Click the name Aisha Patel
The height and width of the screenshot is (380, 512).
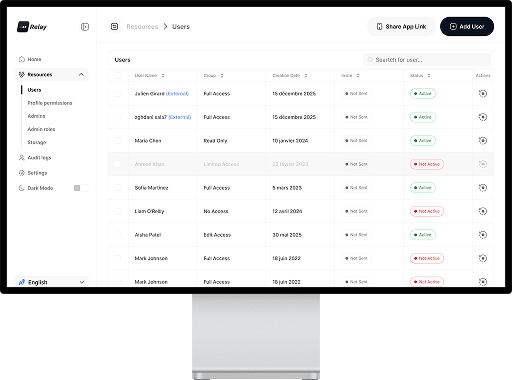point(148,235)
